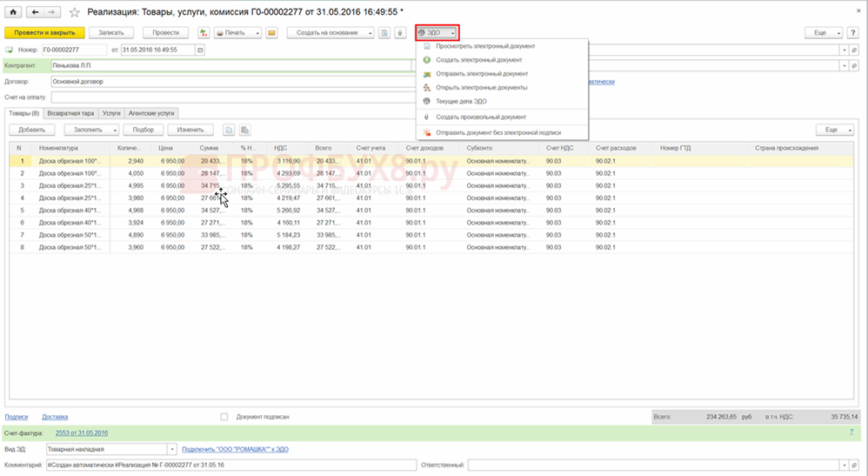Toggle the Документ подписан checkbox
Viewport: 868px width, 476px height.
pos(224,417)
